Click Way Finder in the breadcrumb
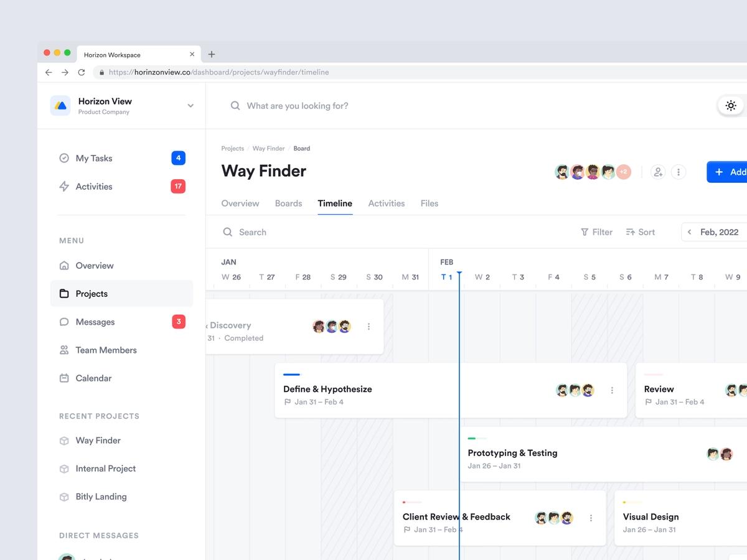 click(x=268, y=149)
